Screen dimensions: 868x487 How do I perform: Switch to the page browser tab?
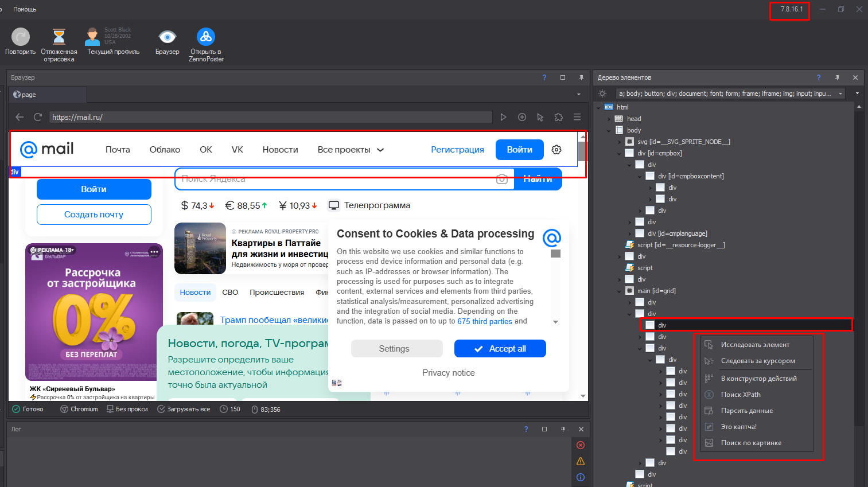48,95
